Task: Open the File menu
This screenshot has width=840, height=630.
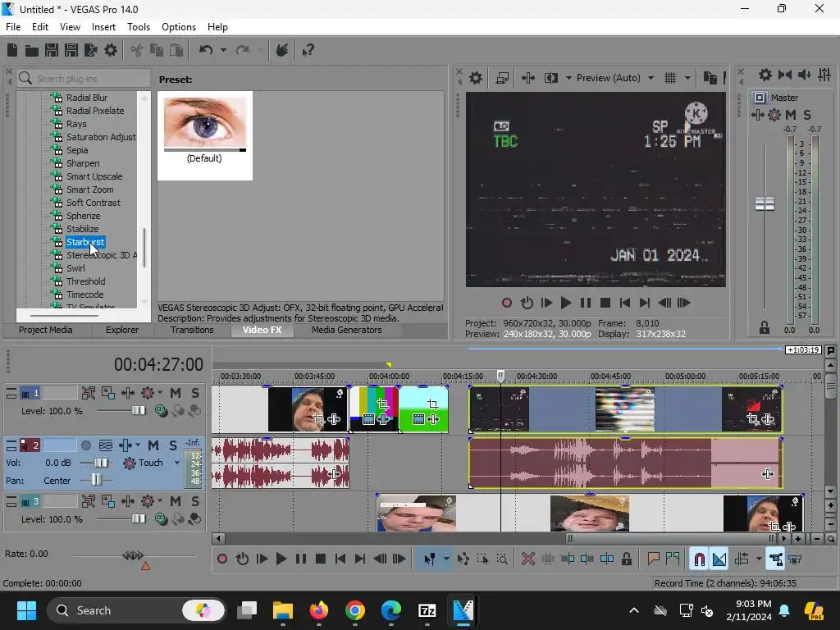Action: tap(13, 27)
